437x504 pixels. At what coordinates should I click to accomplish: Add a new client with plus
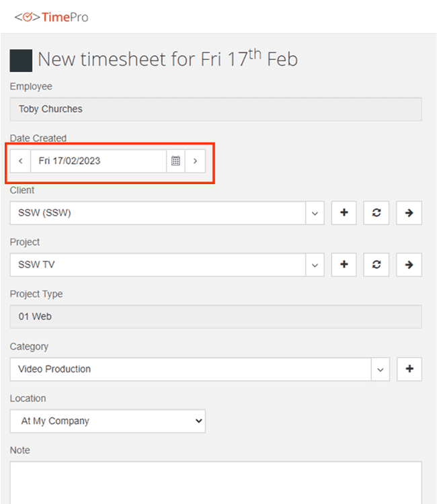pos(344,213)
